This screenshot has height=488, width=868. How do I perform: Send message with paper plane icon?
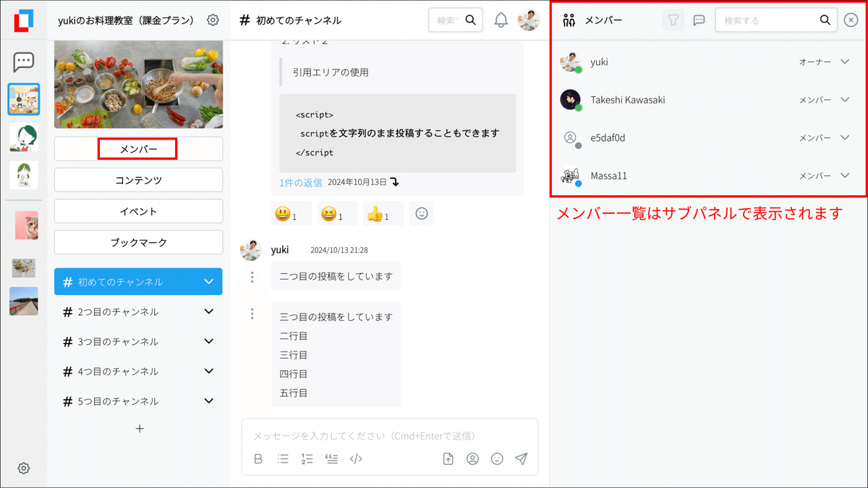point(521,458)
